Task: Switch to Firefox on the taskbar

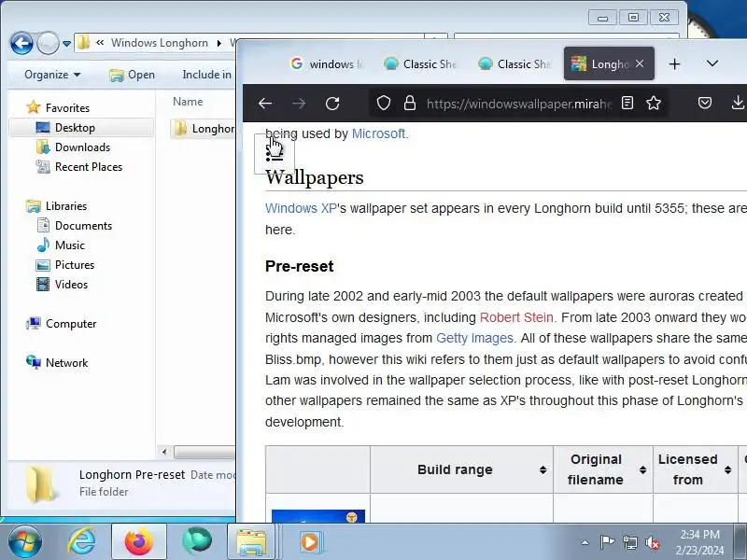Action: click(138, 542)
